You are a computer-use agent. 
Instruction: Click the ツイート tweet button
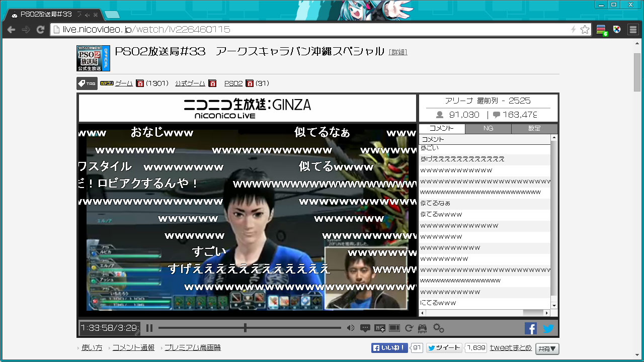pos(444,348)
